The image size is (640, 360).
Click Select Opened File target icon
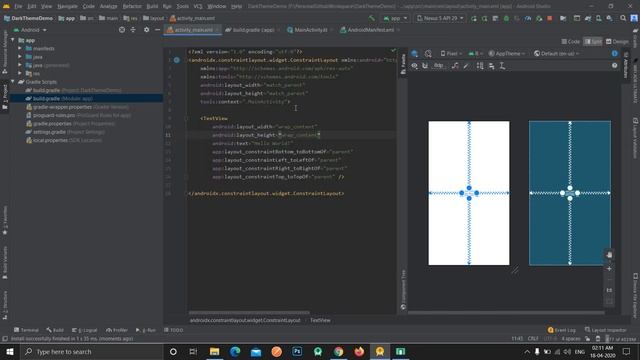coord(122,30)
